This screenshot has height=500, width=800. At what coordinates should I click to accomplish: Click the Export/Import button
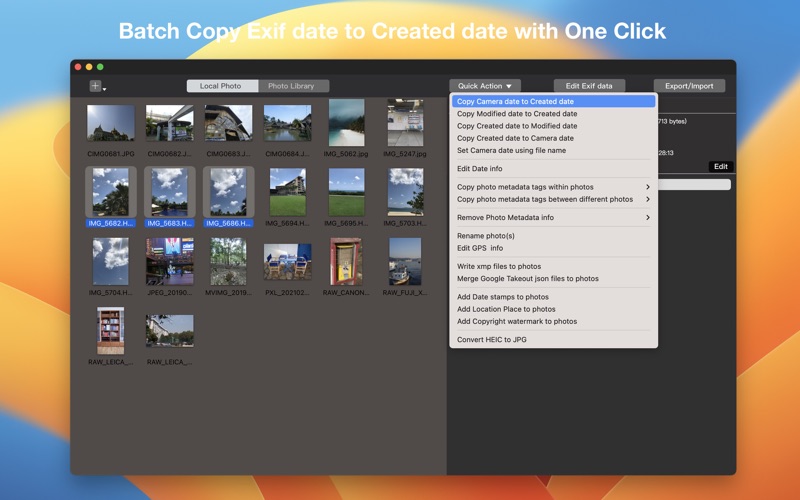689,86
